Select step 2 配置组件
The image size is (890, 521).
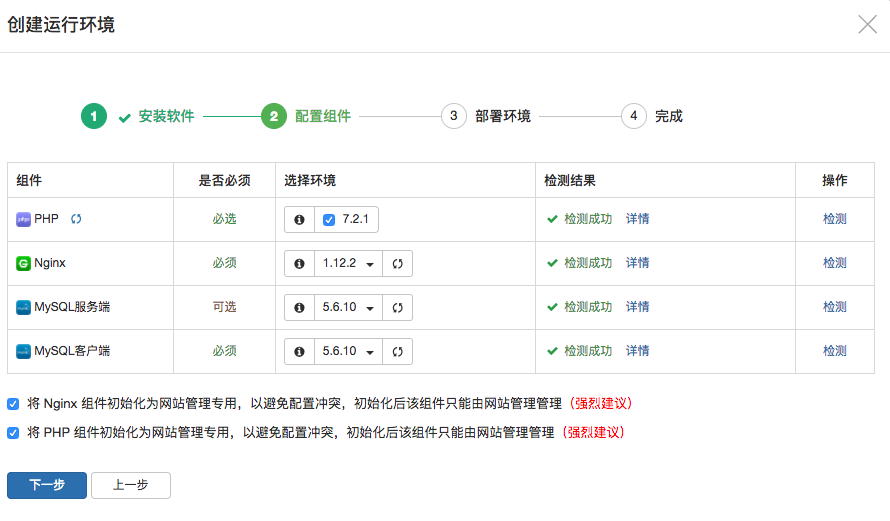[306, 116]
